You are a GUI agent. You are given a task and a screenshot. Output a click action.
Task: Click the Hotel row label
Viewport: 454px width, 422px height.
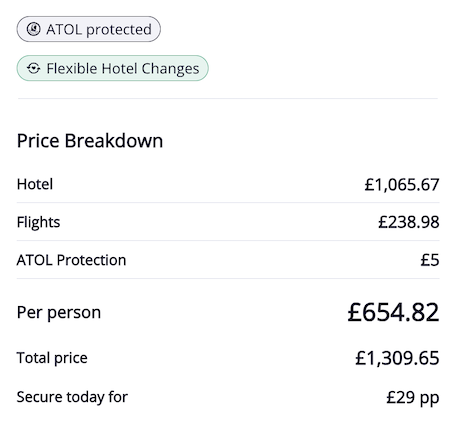[x=35, y=184]
